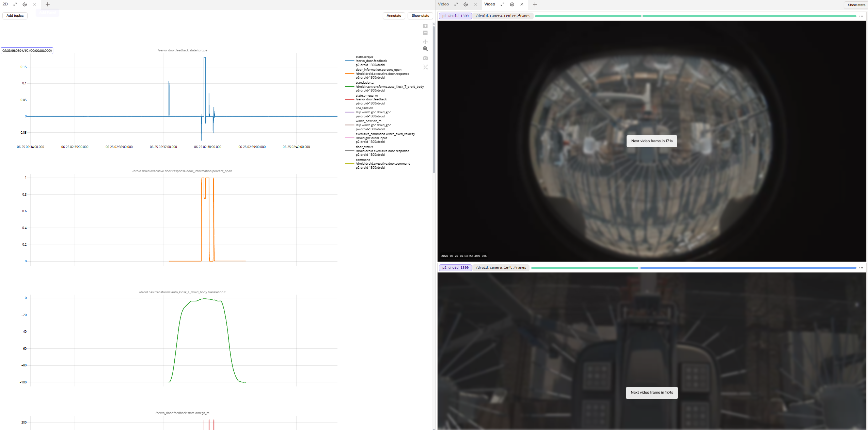Seek on center camera green timeline bar
This screenshot has height=430, width=868.
pyautogui.click(x=695, y=16)
